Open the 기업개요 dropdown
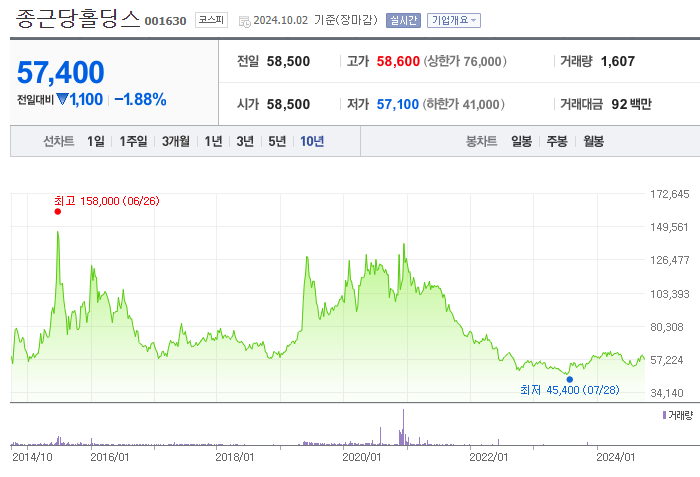The height and width of the screenshot is (477, 700). point(454,21)
